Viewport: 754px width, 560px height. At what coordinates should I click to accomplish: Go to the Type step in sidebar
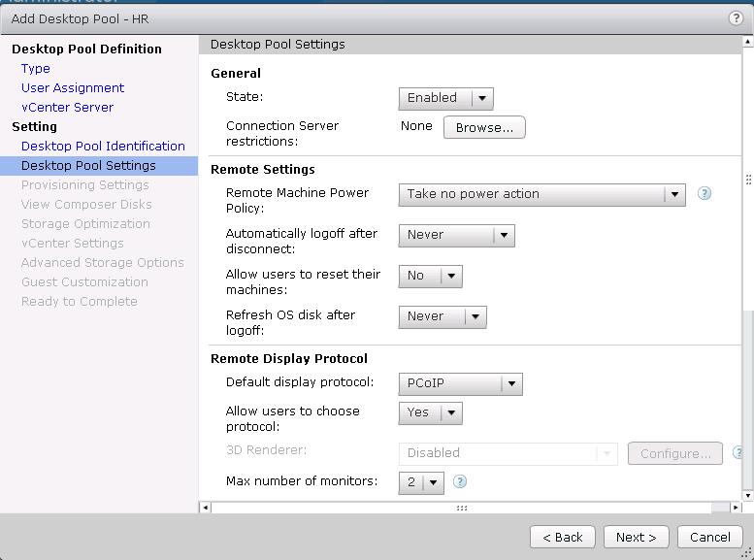coord(36,69)
